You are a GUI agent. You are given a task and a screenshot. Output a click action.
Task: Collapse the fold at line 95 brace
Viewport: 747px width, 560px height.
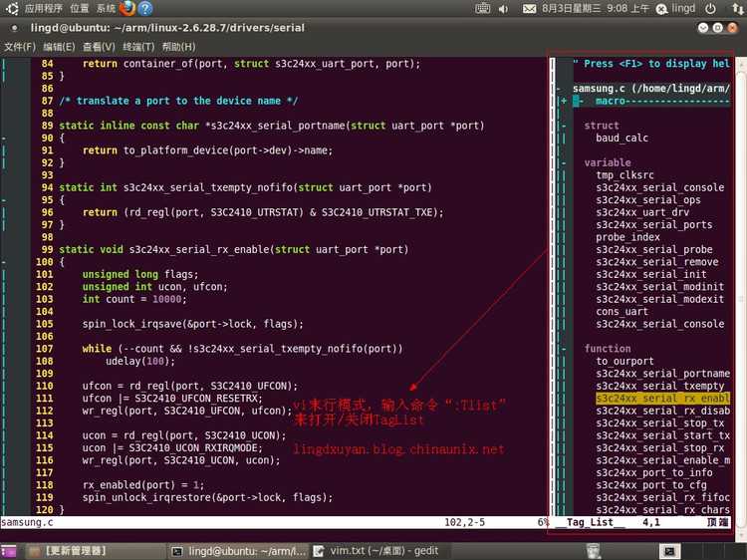tap(4, 200)
